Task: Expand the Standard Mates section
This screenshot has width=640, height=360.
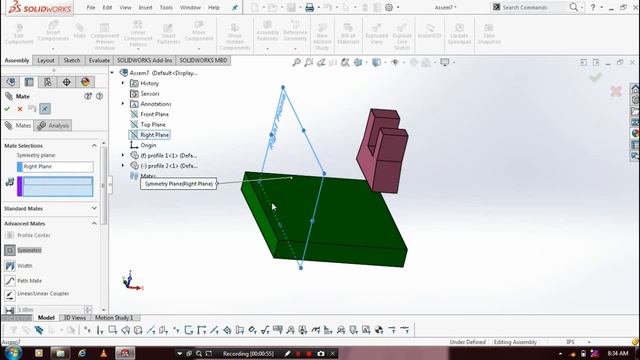Action: click(x=94, y=209)
